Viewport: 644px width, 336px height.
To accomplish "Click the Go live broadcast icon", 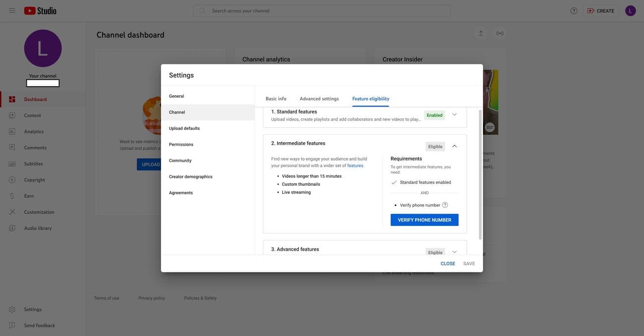I will (x=500, y=33).
